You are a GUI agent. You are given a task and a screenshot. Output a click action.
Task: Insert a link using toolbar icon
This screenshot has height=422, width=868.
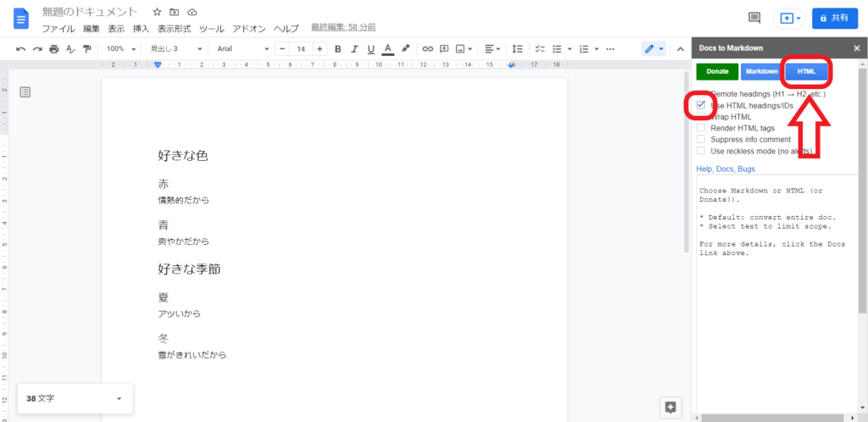(x=428, y=48)
